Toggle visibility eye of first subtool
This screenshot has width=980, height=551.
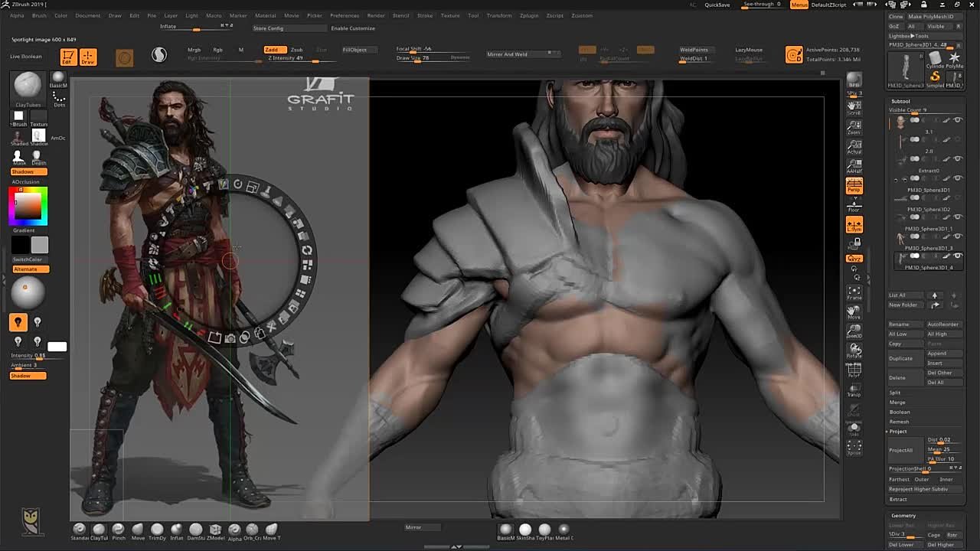coord(958,120)
